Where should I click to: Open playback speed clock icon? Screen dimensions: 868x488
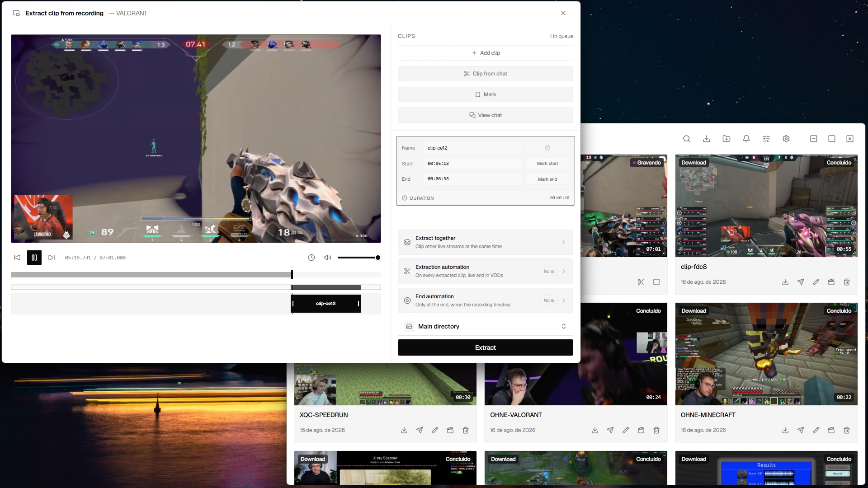311,258
